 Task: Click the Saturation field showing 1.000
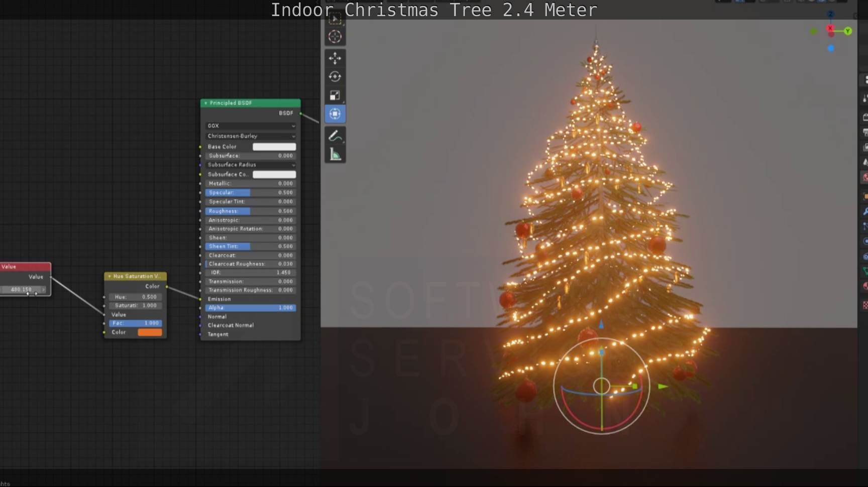point(135,305)
